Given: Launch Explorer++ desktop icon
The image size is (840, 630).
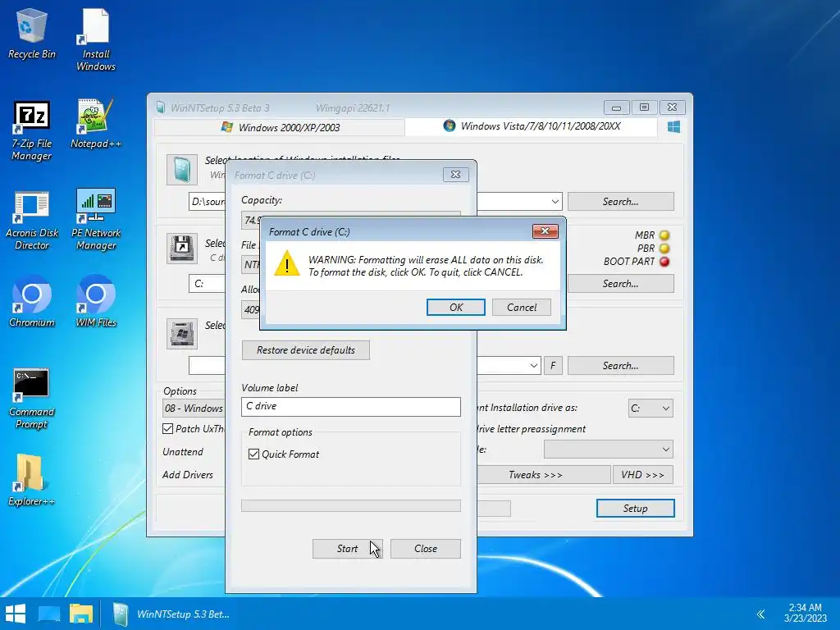Looking at the screenshot, I should [32, 481].
